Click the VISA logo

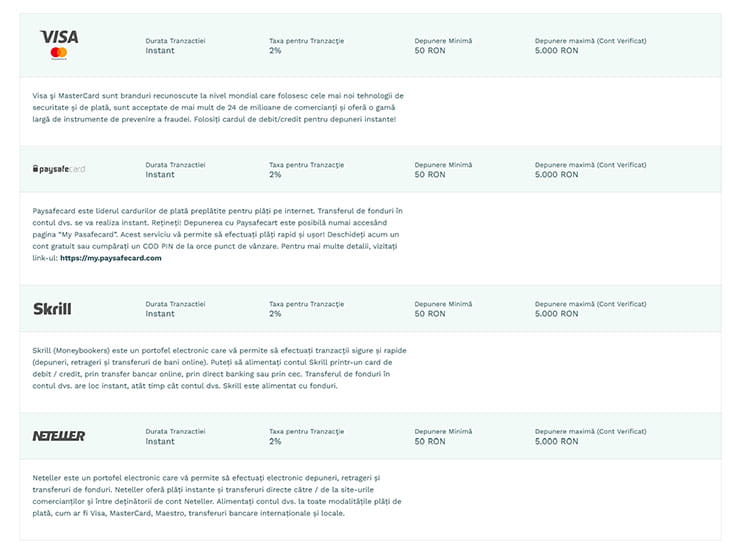pos(59,36)
